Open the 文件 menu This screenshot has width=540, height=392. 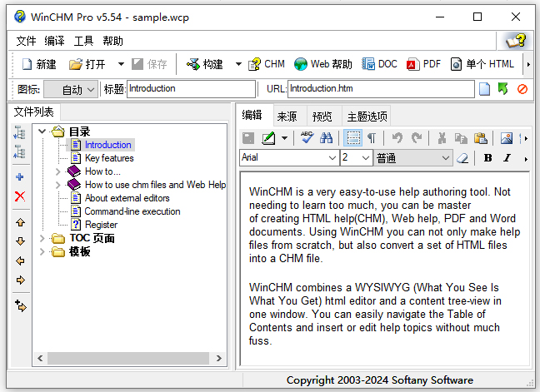[x=26, y=41]
